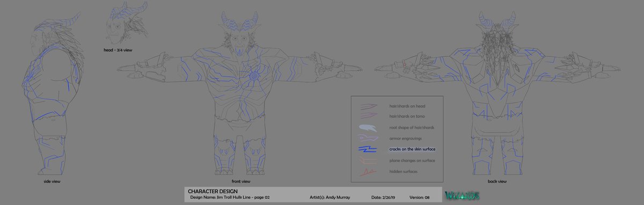Select the 'hair/shards on head' legend text

pyautogui.click(x=407, y=106)
